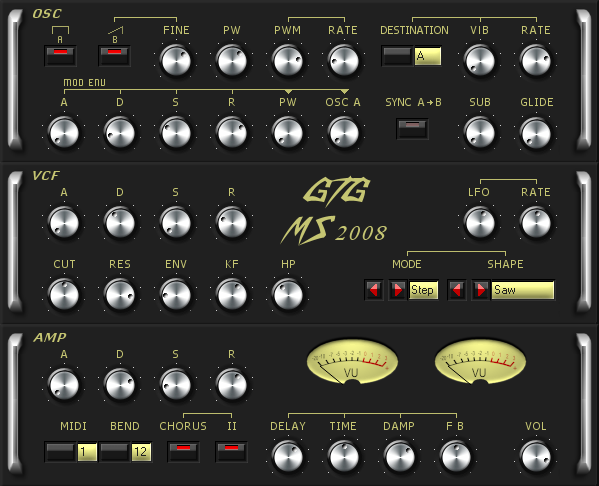Click the VIB knob

(479, 61)
